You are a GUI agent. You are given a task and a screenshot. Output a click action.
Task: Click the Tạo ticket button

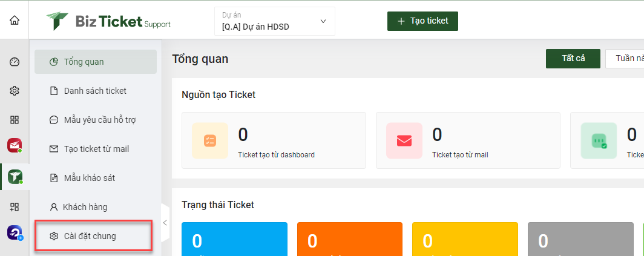422,21
